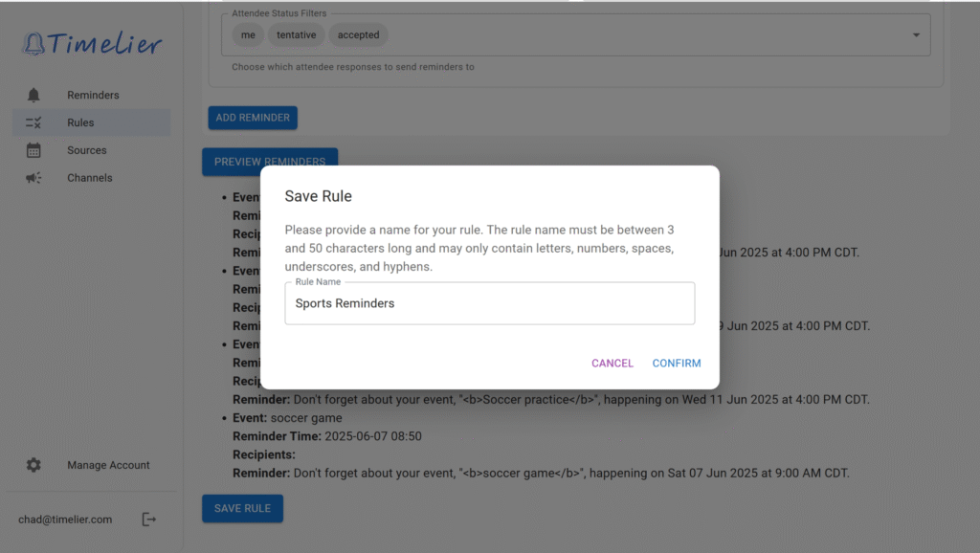Click the Sources calendar icon
The width and height of the screenshot is (980, 553).
[33, 150]
